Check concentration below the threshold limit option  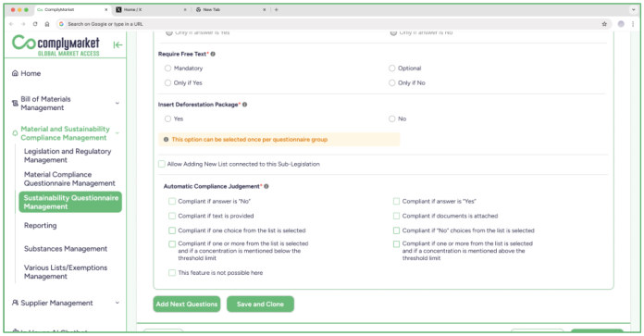pyautogui.click(x=172, y=244)
